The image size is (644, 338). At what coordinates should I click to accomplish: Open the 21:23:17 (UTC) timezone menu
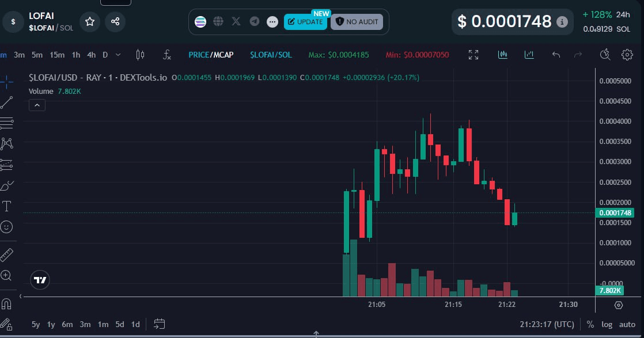pyautogui.click(x=547, y=324)
